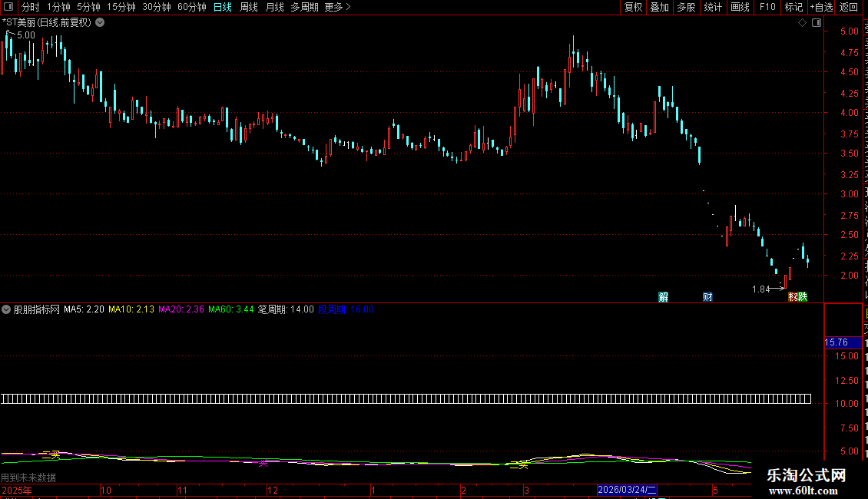Viewport: 868px width, 499px height.
Task: Open F10 company information
Action: pyautogui.click(x=767, y=7)
